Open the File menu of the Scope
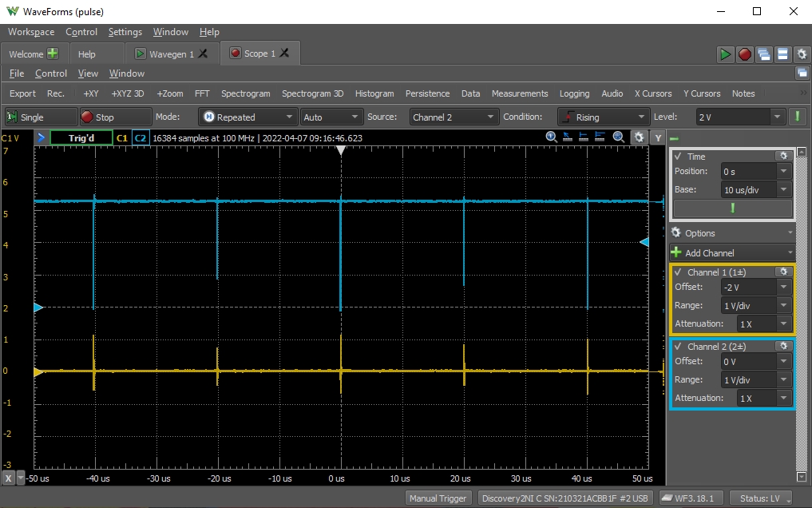 click(x=17, y=73)
